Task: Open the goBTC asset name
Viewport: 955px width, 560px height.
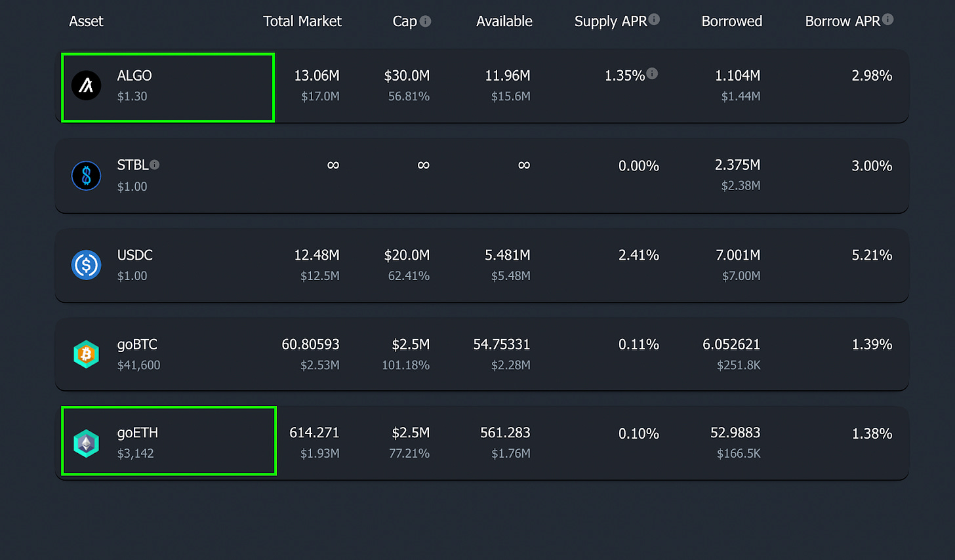Action: pos(137,345)
